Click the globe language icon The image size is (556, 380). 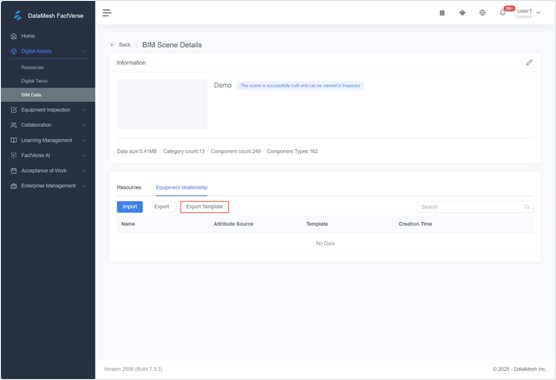click(x=482, y=13)
